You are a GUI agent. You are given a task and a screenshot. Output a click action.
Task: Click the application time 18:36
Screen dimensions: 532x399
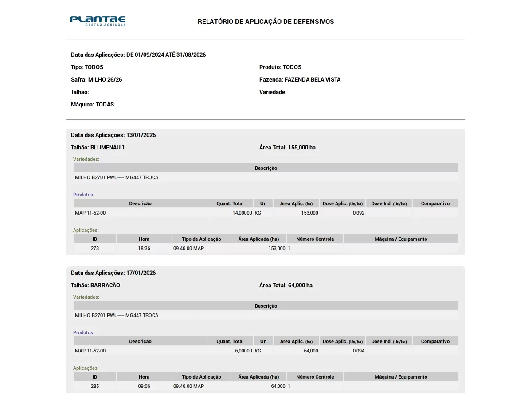144,248
